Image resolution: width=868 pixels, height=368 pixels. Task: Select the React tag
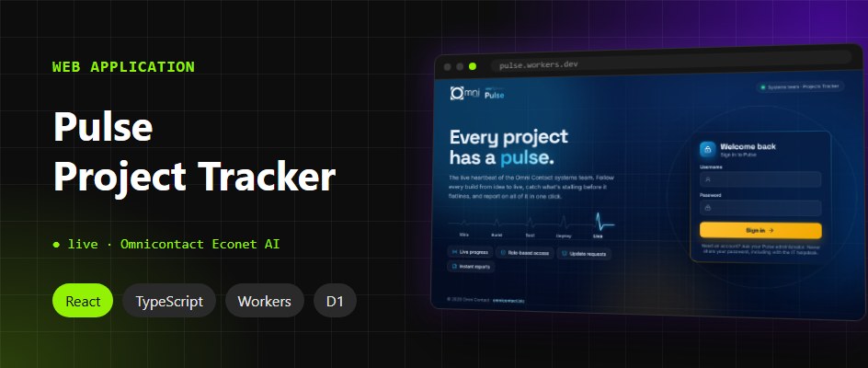pyautogui.click(x=83, y=301)
